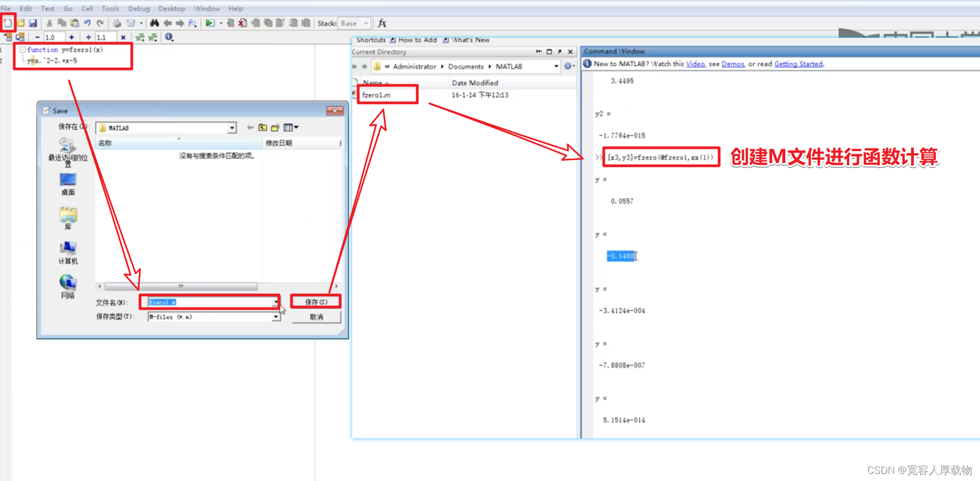
Task: Click the file name input field
Action: (211, 302)
